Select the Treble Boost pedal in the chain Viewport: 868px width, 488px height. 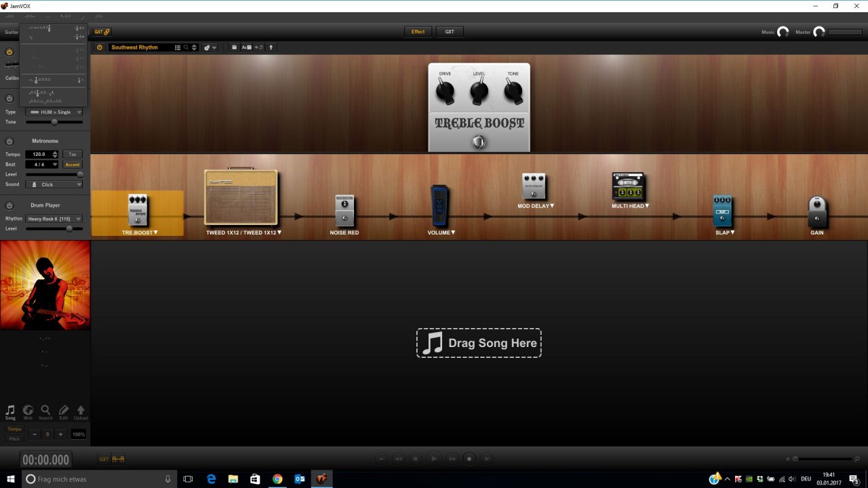(138, 209)
